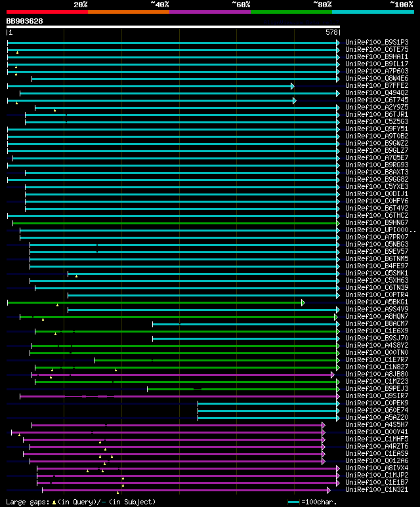The height and width of the screenshot is (507, 420).
Task: Click the short cyan bar for UniRef100_Q60E74
Action: (267, 411)
